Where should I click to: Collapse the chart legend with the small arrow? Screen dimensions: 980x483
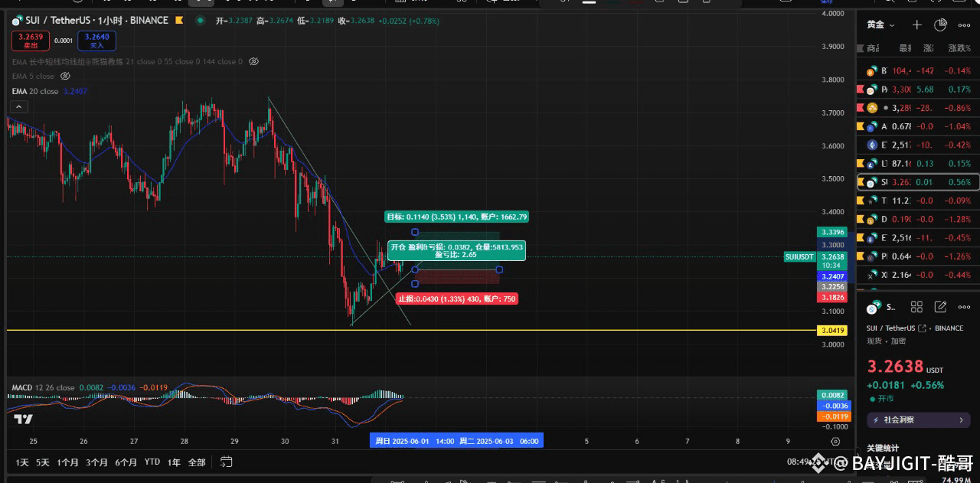click(x=18, y=106)
